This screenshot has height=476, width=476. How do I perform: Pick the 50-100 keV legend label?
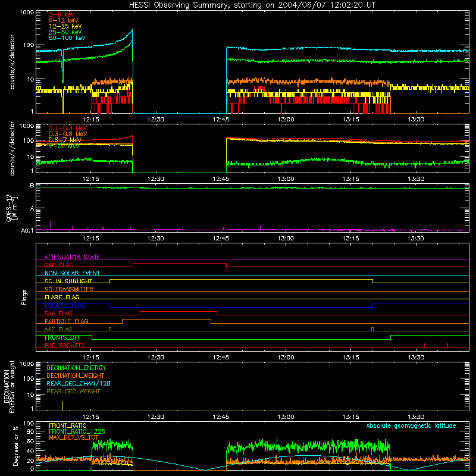tap(67, 38)
